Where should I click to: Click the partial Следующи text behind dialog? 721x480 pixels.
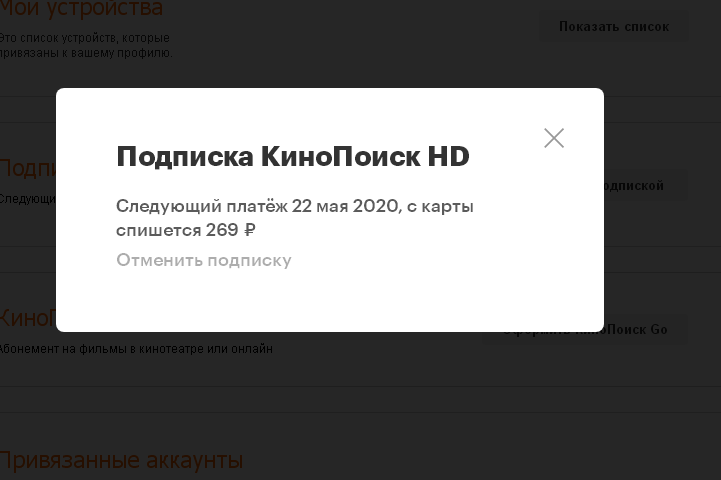tap(28, 199)
